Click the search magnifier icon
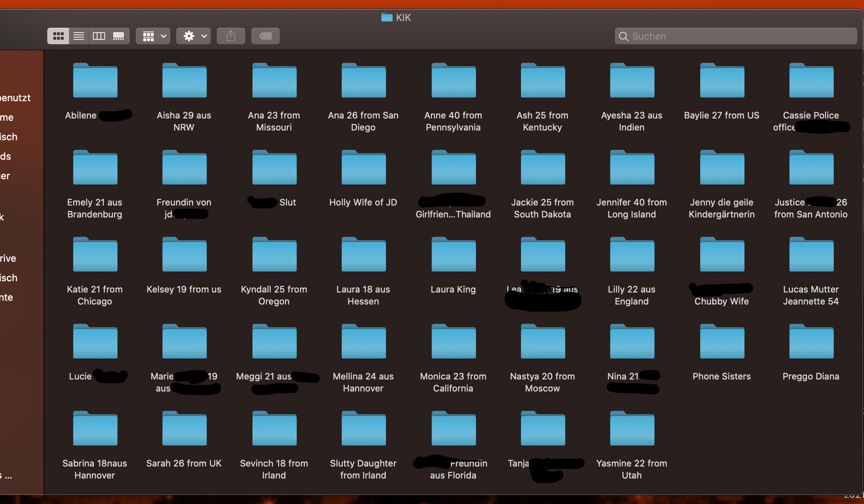Image resolution: width=864 pixels, height=504 pixels. (x=623, y=36)
